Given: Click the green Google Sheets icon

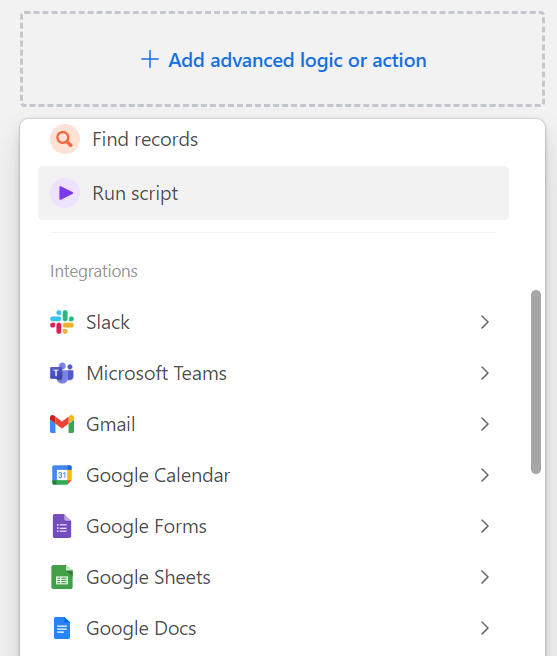Looking at the screenshot, I should pos(62,577).
